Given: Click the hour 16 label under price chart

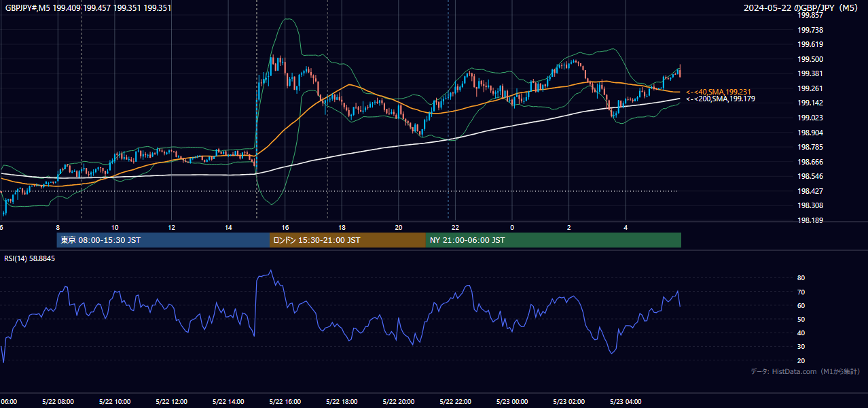Looking at the screenshot, I should [285, 227].
